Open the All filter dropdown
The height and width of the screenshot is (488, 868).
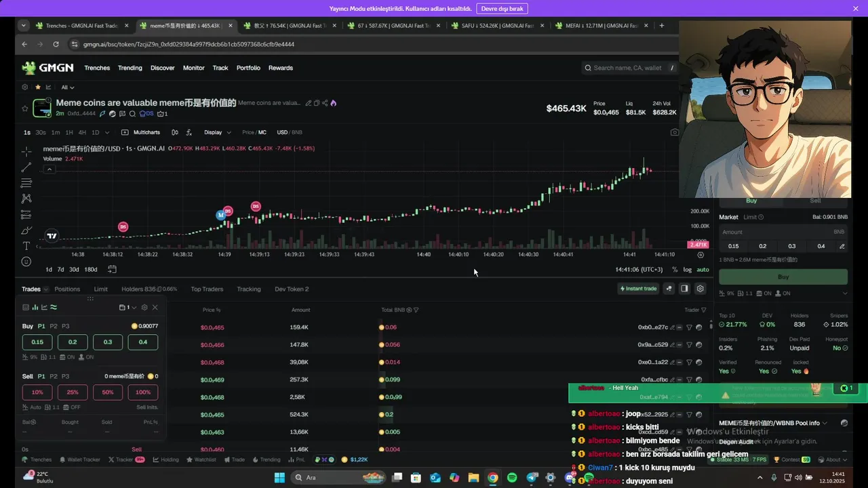68,87
